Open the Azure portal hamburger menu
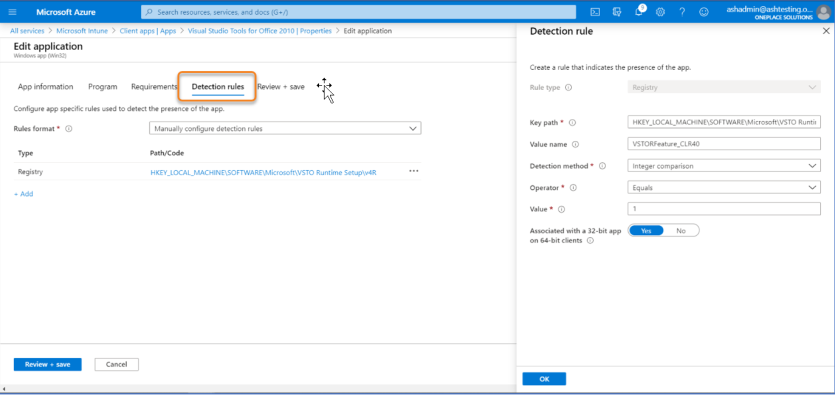 coord(13,12)
